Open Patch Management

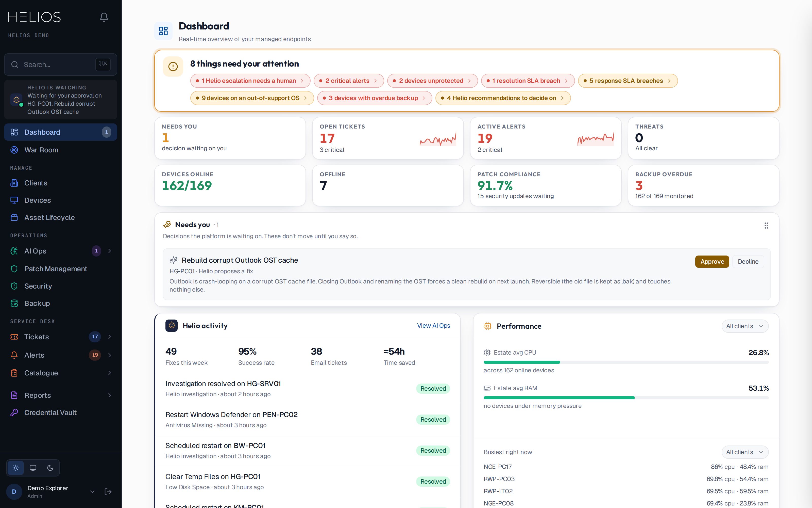pyautogui.click(x=60, y=269)
